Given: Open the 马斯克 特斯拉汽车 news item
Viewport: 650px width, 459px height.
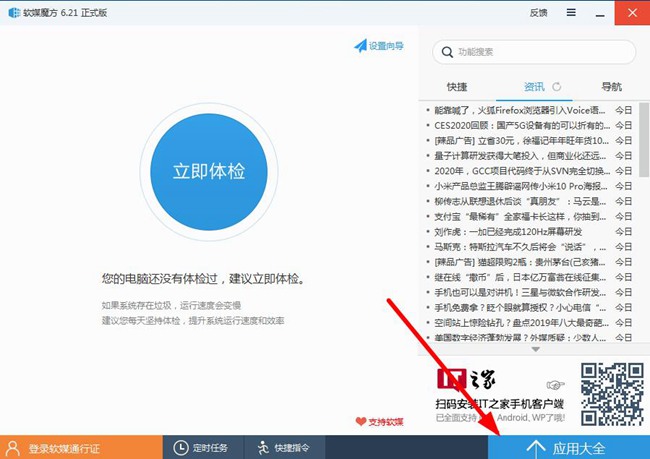Looking at the screenshot, I should [x=520, y=247].
